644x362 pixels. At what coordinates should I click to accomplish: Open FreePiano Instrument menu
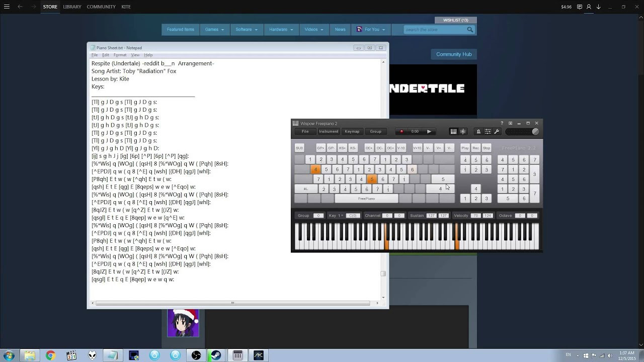tap(329, 132)
